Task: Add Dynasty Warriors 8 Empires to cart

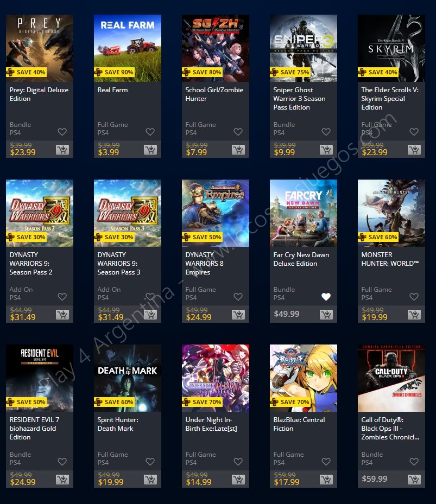Action: click(x=238, y=314)
